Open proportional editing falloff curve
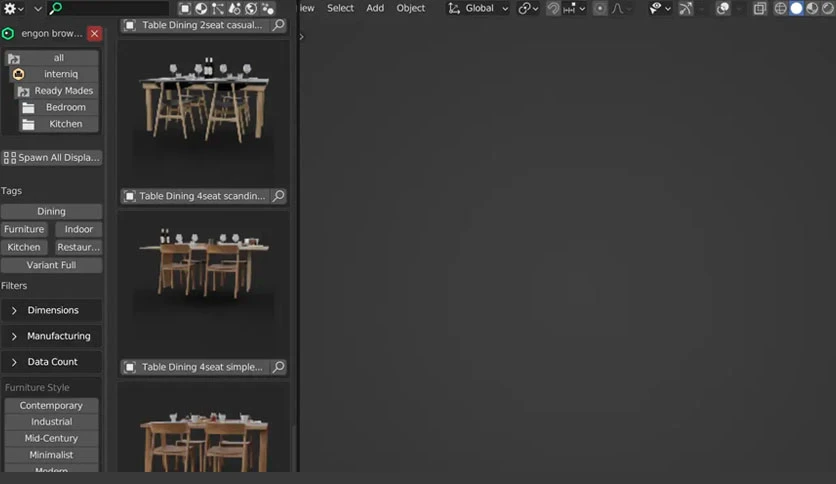The image size is (836, 484). pos(621,9)
